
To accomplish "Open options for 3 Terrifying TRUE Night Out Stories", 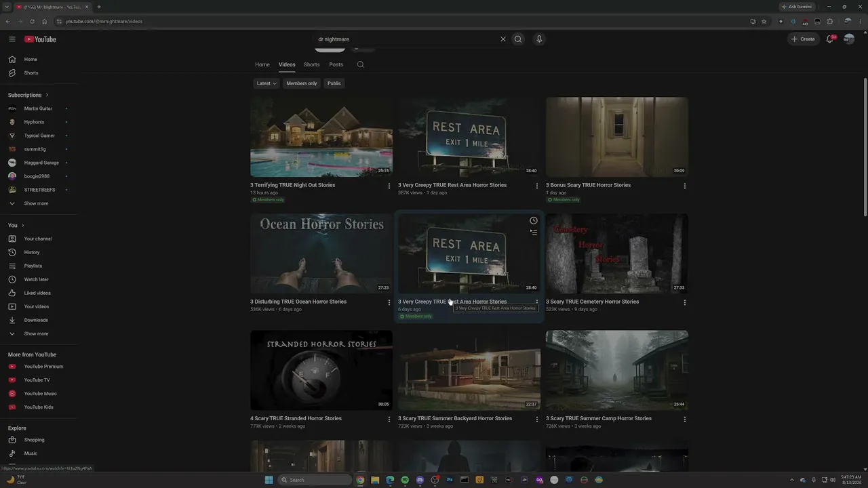I will tap(389, 186).
